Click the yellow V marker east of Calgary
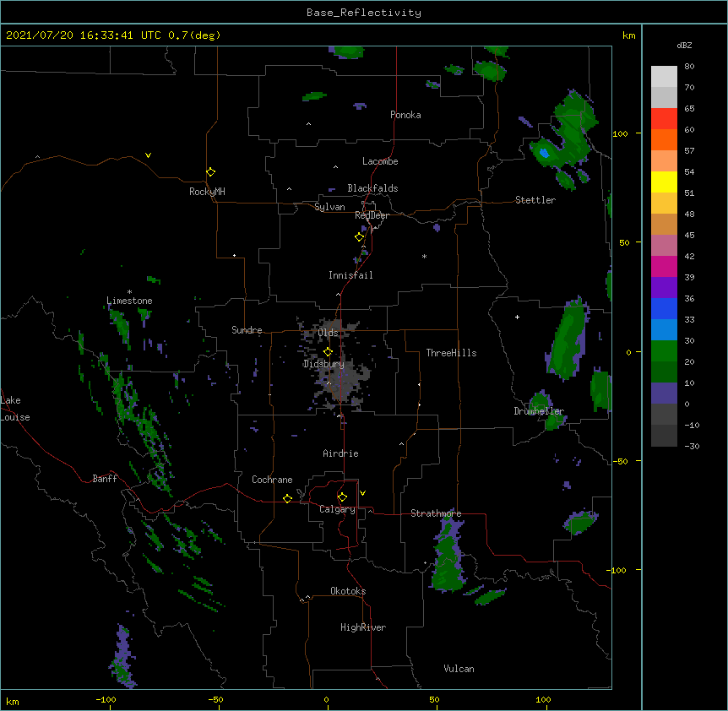Image resolution: width=728 pixels, height=711 pixels. (x=362, y=493)
